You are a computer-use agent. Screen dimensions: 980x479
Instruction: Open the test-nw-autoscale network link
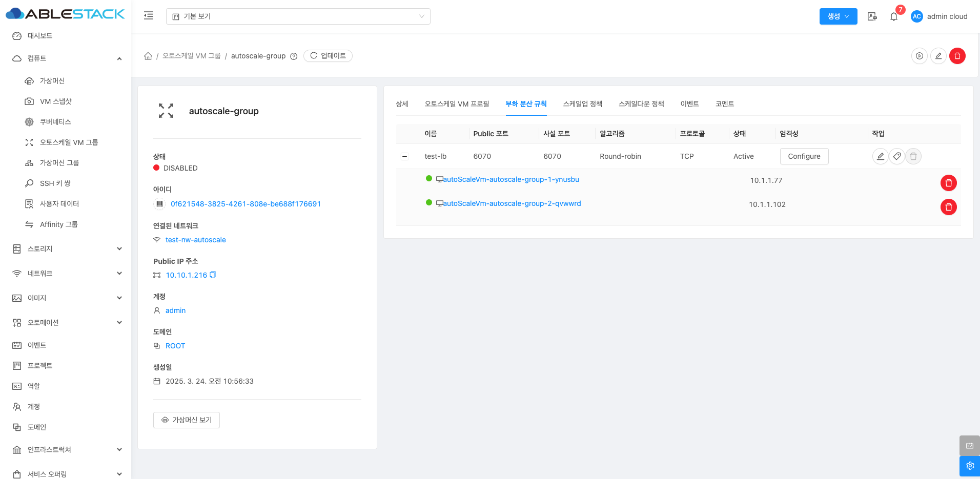click(195, 240)
